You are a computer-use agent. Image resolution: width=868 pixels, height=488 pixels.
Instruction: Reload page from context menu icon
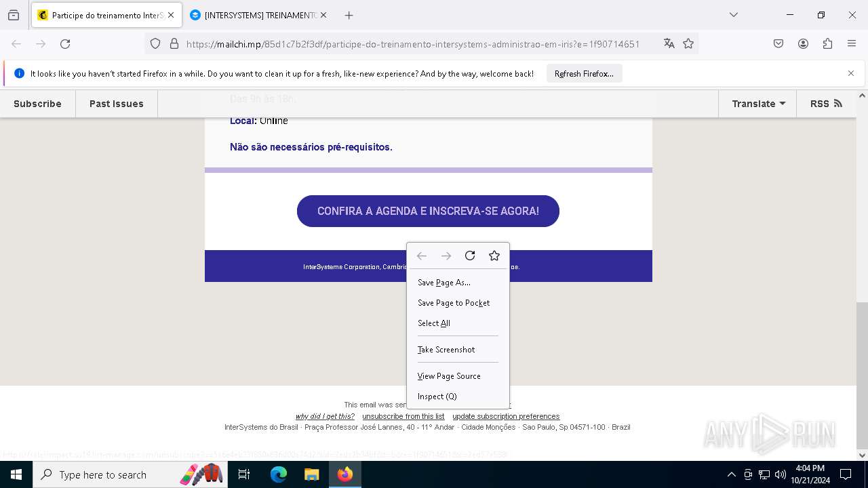[x=470, y=256]
